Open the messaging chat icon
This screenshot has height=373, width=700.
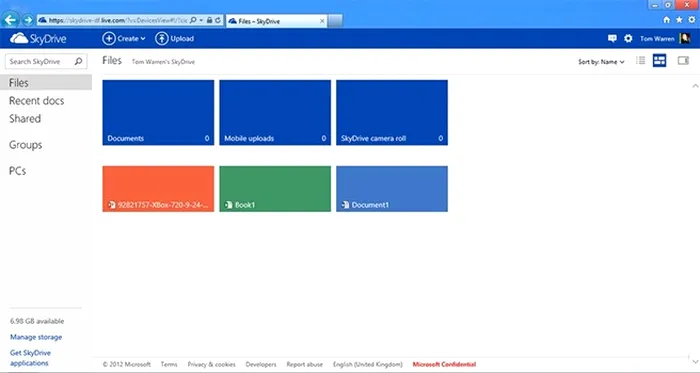coord(612,38)
